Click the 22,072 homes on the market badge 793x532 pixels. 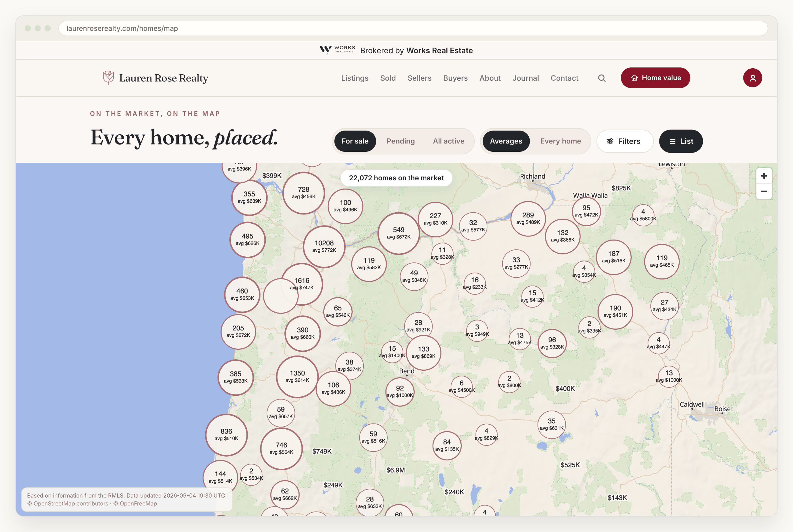click(x=396, y=178)
